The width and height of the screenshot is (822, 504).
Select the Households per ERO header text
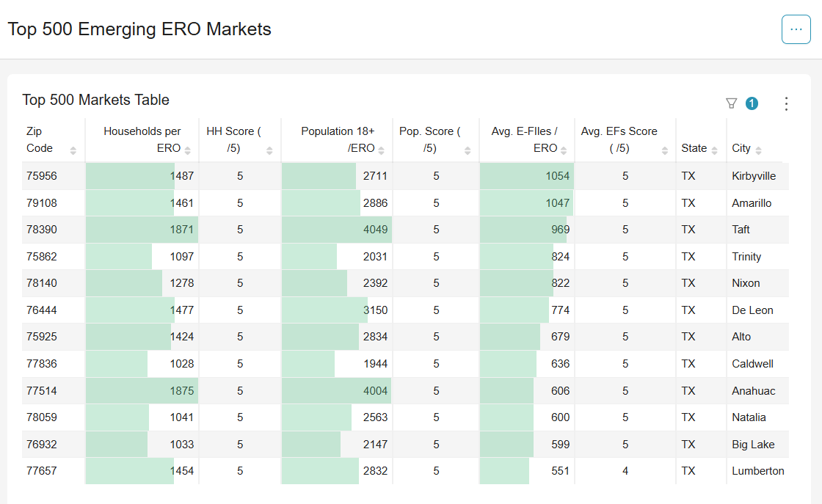142,139
